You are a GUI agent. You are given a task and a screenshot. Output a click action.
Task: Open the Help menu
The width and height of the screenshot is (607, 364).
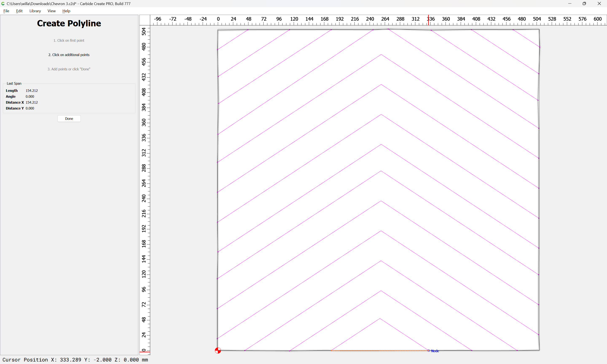click(66, 11)
